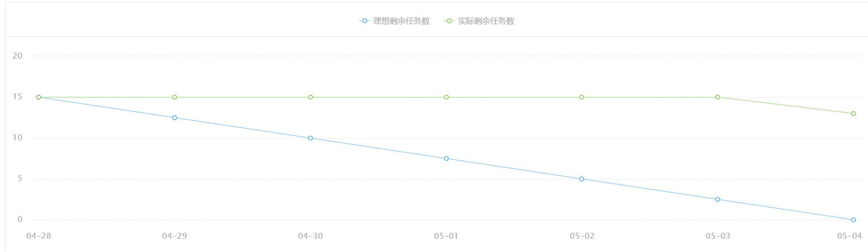Toggle the 实际剩余任务数 legend series
This screenshot has height=252, width=868.
pyautogui.click(x=480, y=21)
